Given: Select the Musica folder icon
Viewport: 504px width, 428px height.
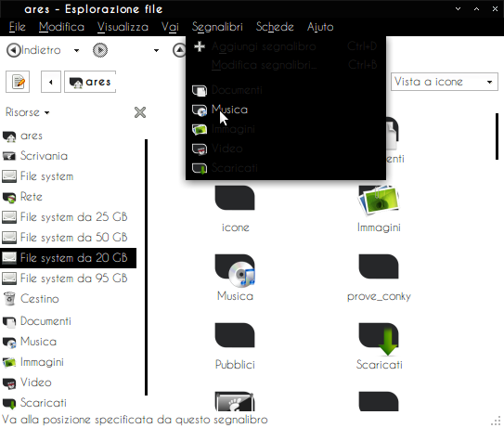Looking at the screenshot, I should point(235,270).
